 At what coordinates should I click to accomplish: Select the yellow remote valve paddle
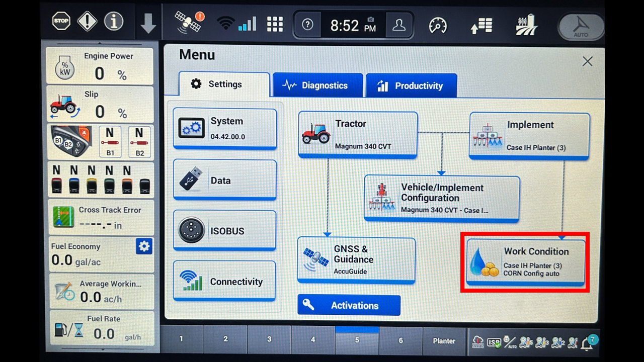click(x=92, y=186)
